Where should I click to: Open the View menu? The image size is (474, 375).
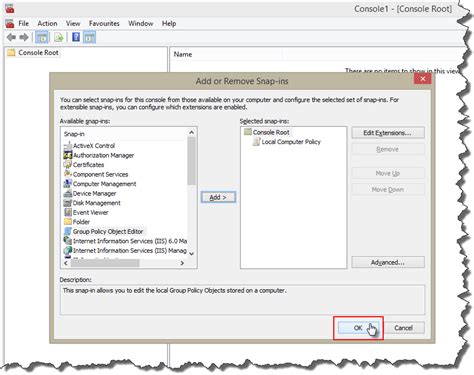[x=73, y=23]
